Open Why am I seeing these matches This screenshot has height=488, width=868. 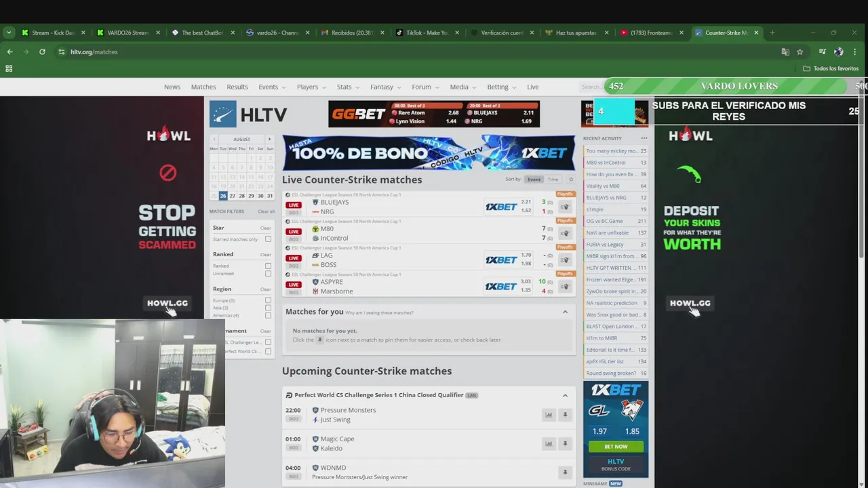coord(379,312)
